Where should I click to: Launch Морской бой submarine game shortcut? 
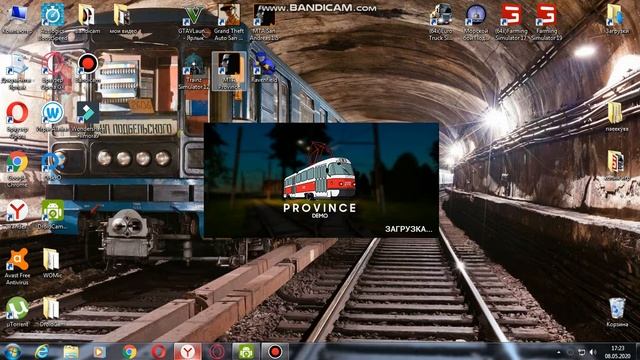(476, 21)
